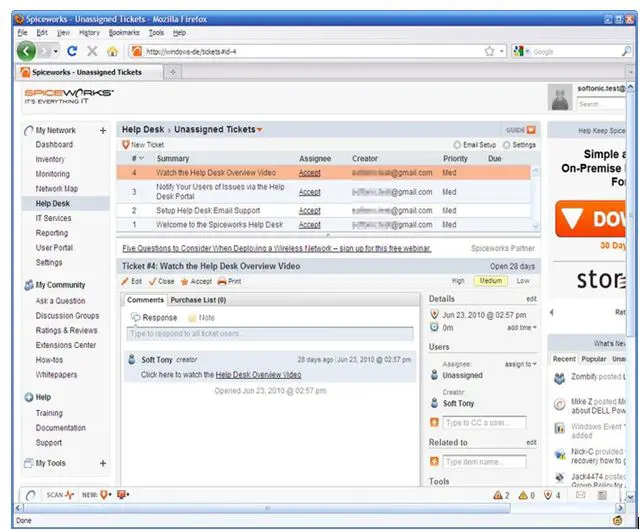This screenshot has height=530, width=640.
Task: Edit ticket #4 with the pencil Edit button
Action: [x=131, y=281]
